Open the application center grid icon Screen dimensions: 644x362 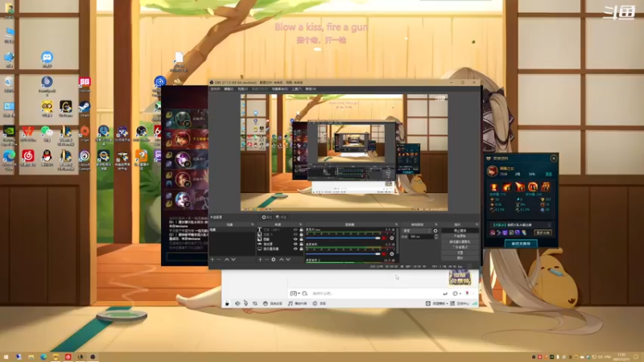click(452, 303)
